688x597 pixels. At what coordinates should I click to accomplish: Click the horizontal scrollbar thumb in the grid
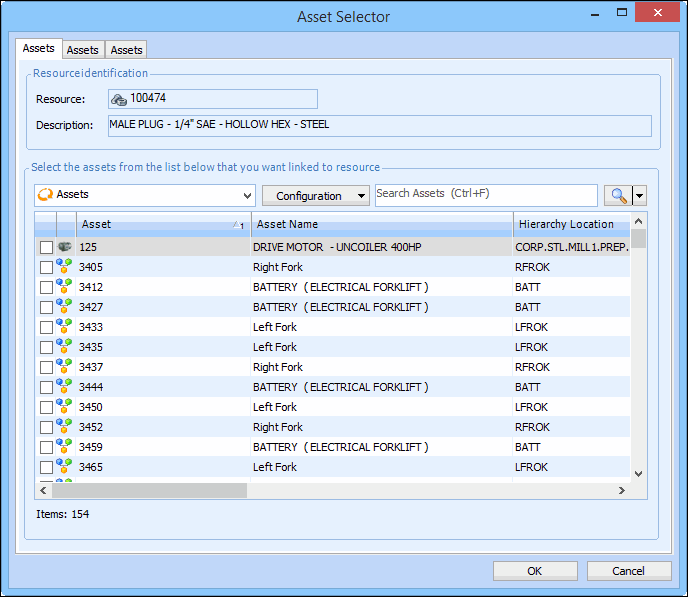150,491
